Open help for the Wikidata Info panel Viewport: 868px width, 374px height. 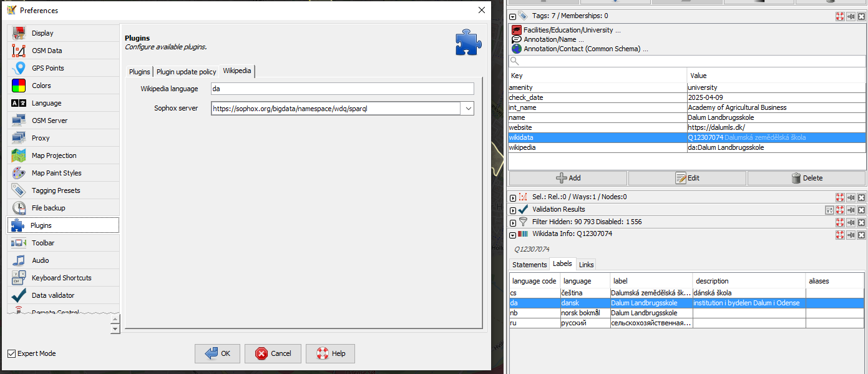(840, 235)
